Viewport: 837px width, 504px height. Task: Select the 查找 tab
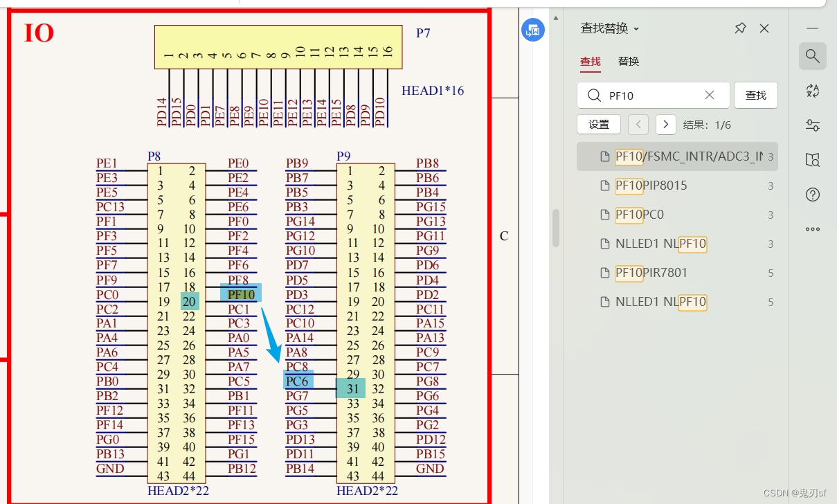(x=590, y=62)
